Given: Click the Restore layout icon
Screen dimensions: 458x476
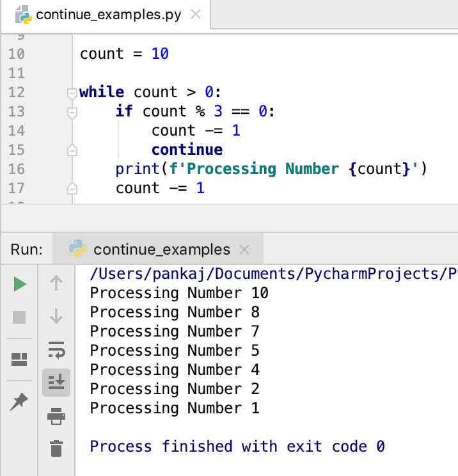Looking at the screenshot, I should pos(19,360).
